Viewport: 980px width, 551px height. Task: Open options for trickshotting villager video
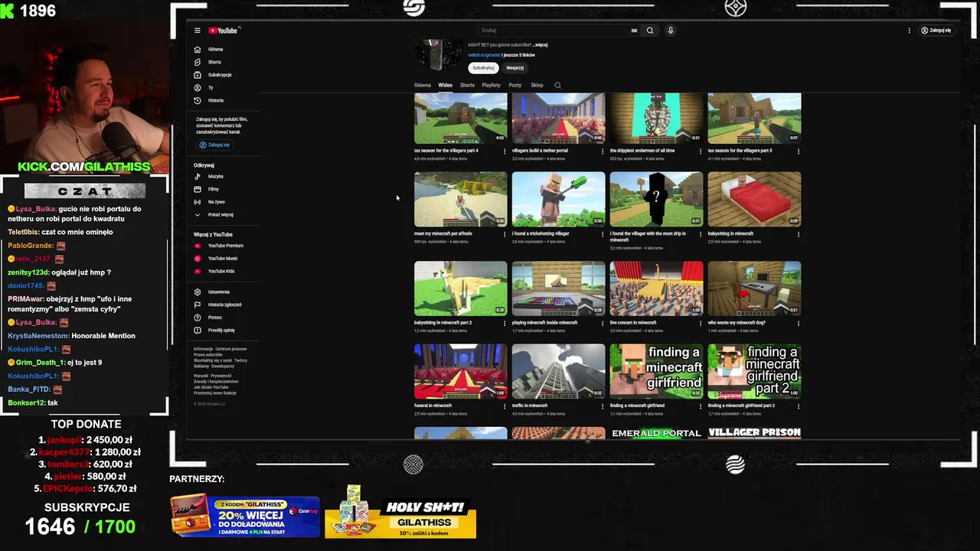[x=603, y=234]
